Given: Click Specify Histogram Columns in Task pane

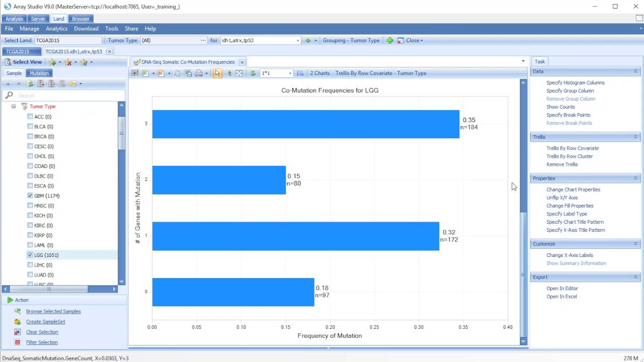Looking at the screenshot, I should 576,82.
